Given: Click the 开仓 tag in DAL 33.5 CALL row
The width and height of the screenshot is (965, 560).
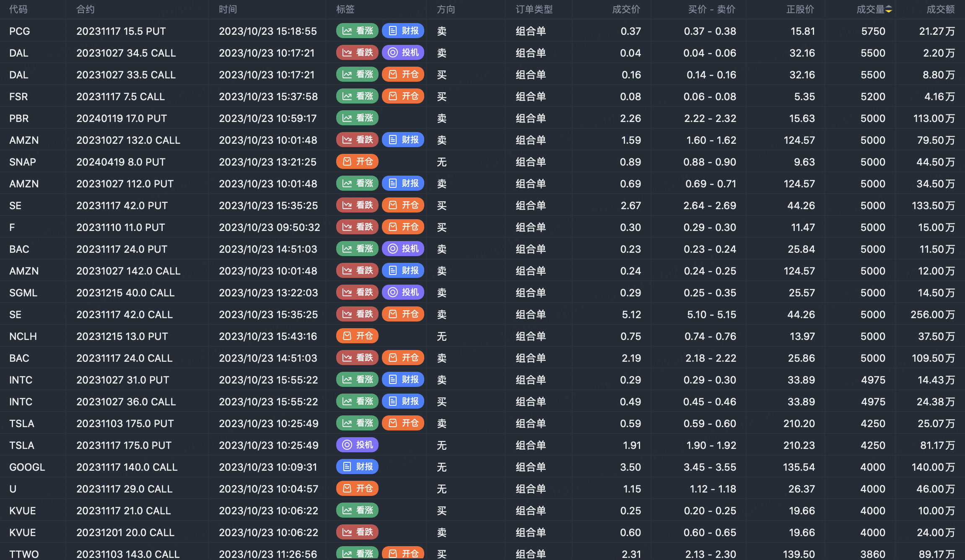Looking at the screenshot, I should [403, 74].
